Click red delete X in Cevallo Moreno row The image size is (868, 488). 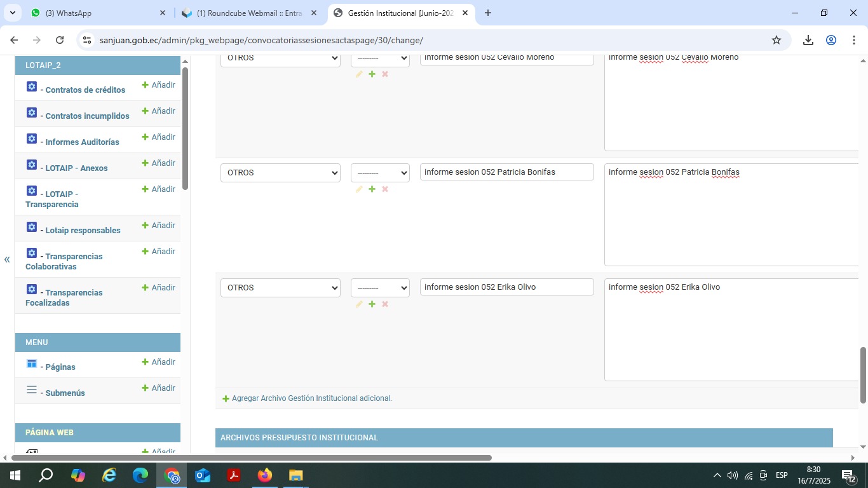[384, 74]
